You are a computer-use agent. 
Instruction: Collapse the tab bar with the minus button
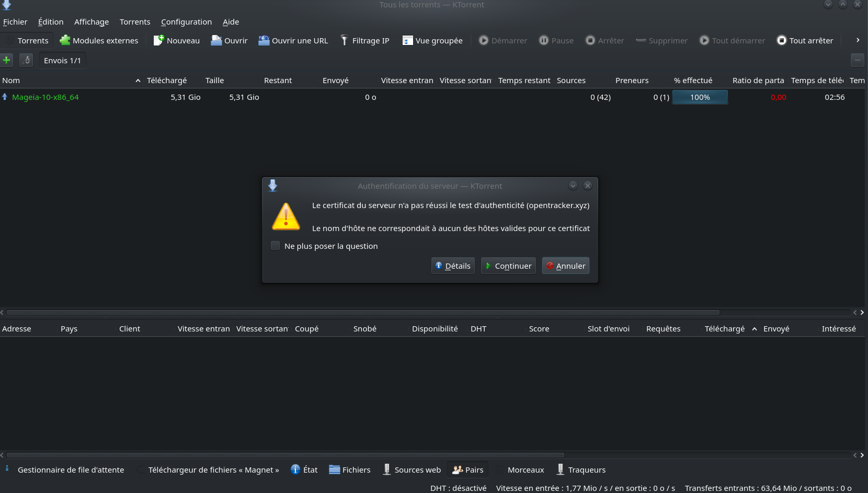click(x=858, y=60)
